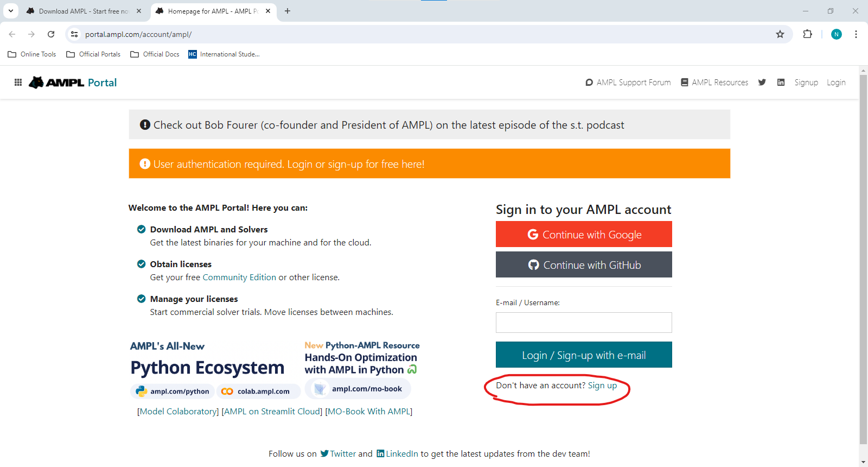Click the page vertical scrollbar

tap(863, 259)
